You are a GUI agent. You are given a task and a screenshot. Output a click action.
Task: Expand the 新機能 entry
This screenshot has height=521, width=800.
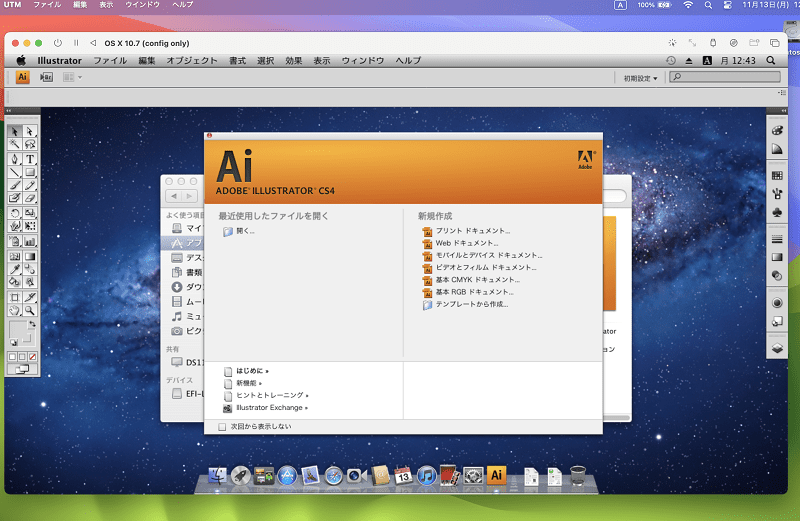(249, 383)
